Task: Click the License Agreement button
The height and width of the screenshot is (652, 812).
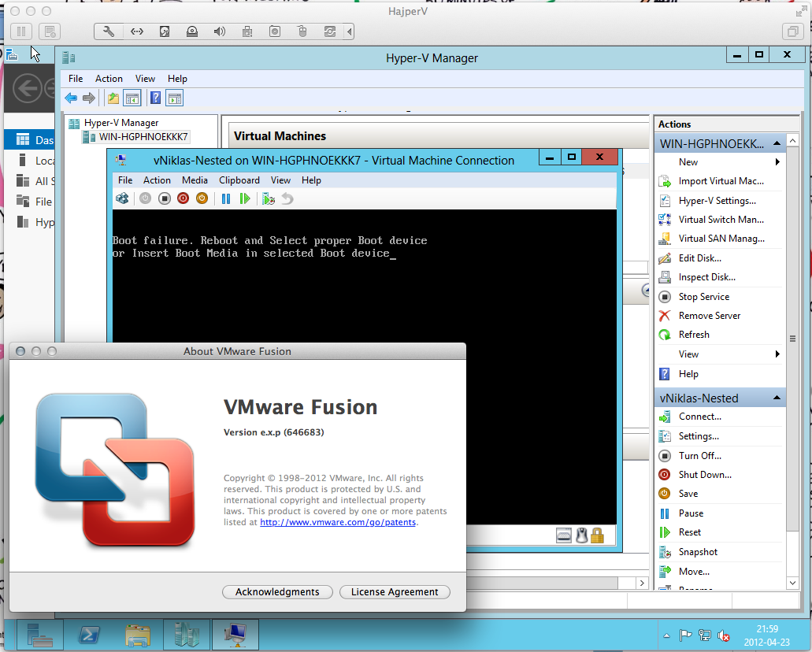Action: point(395,592)
